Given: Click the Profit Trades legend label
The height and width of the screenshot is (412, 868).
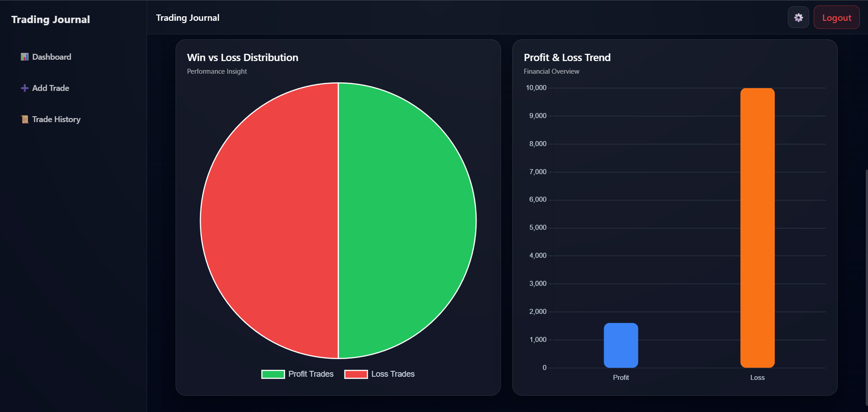Looking at the screenshot, I should click(x=311, y=374).
